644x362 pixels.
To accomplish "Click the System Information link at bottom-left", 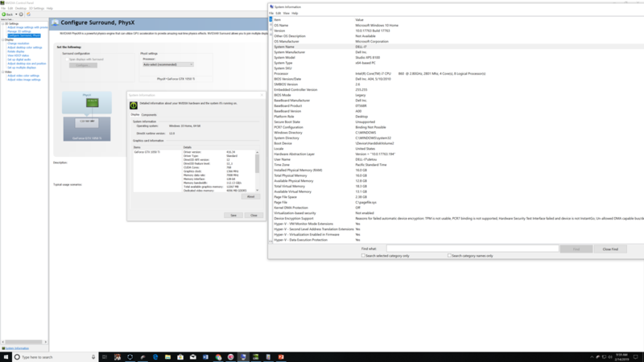I will pyautogui.click(x=17, y=348).
